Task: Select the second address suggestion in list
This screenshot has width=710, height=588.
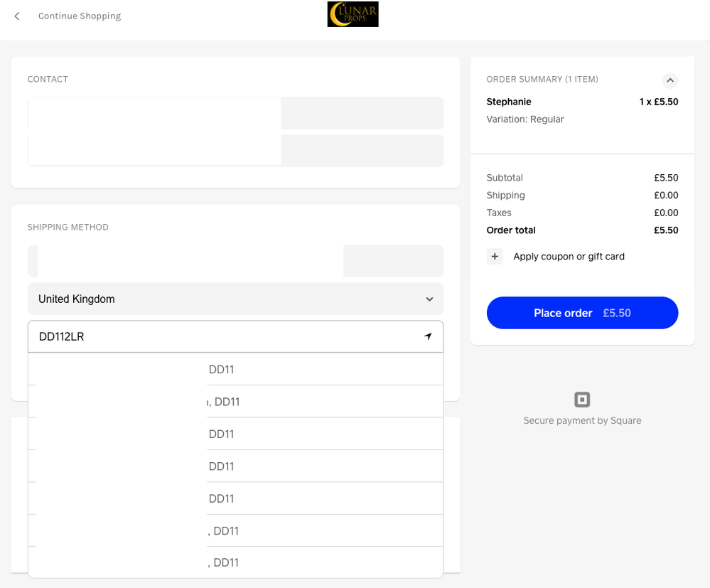Action: point(235,402)
